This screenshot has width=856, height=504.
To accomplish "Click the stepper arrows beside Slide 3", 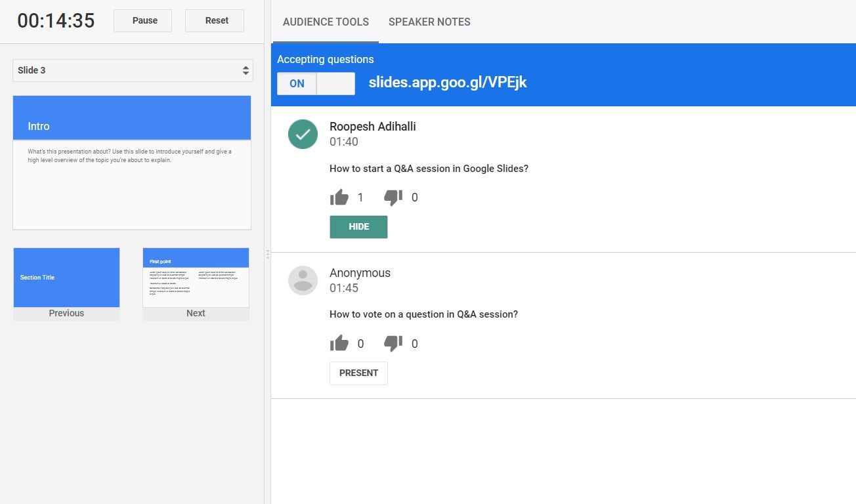I will (x=246, y=70).
